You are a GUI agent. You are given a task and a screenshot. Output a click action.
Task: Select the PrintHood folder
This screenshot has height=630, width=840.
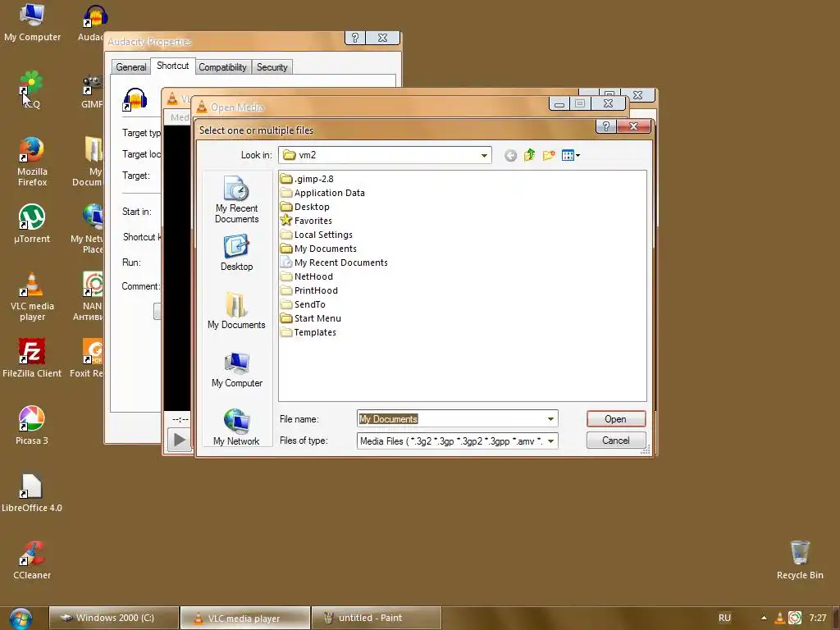pos(309,290)
